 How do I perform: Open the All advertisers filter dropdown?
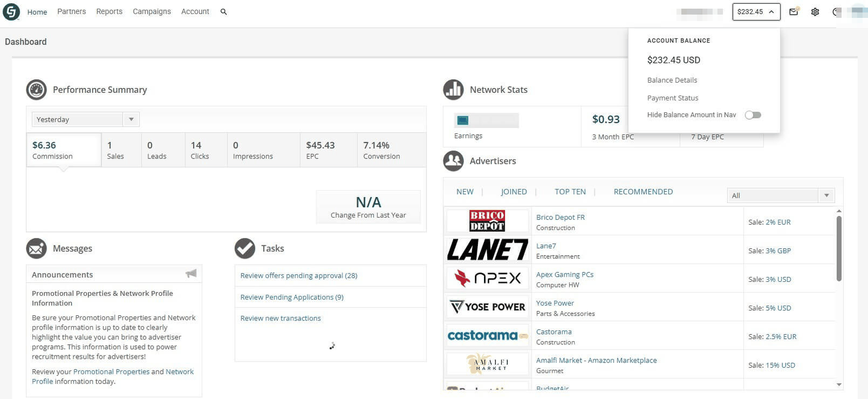[x=781, y=195]
